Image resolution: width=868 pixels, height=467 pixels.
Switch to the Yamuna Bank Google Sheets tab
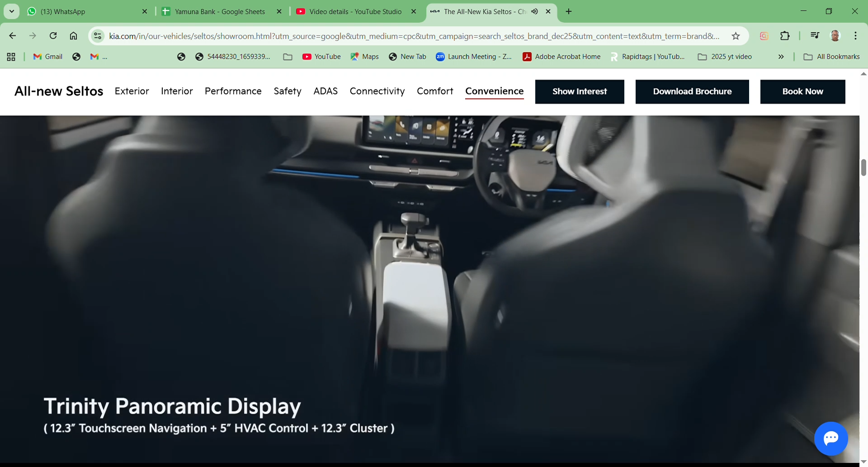220,11
